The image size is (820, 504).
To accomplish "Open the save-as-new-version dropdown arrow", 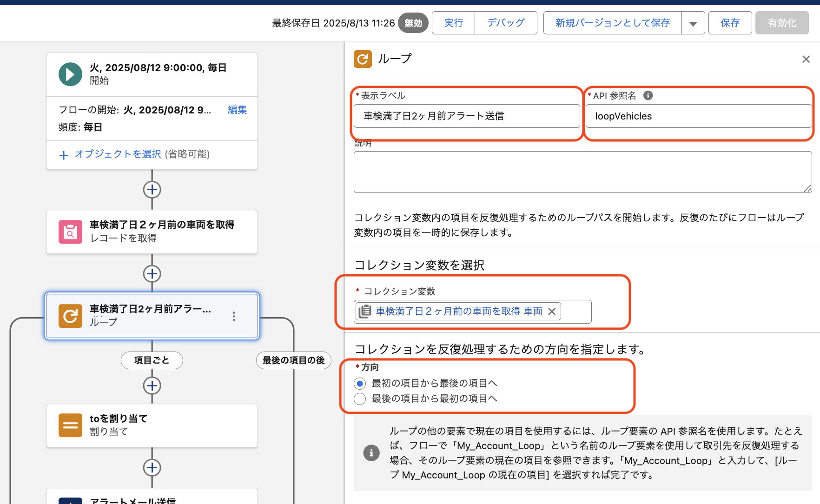I will [693, 23].
